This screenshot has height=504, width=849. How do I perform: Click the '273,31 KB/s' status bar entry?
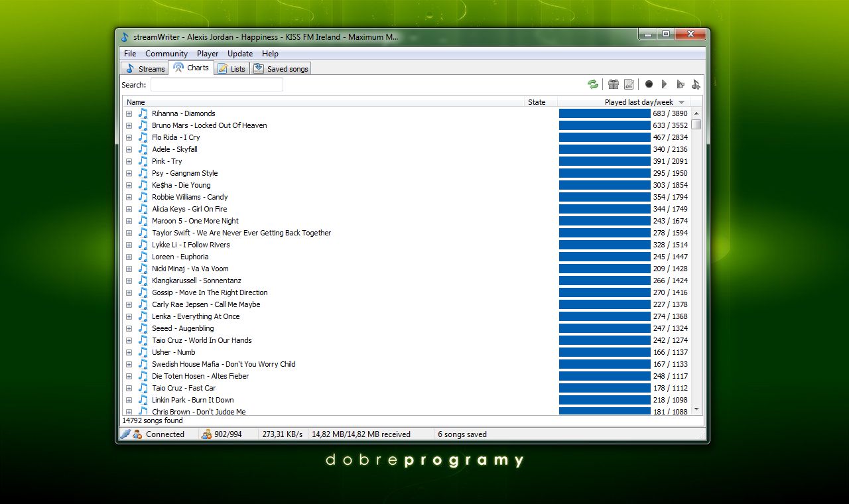pyautogui.click(x=282, y=434)
